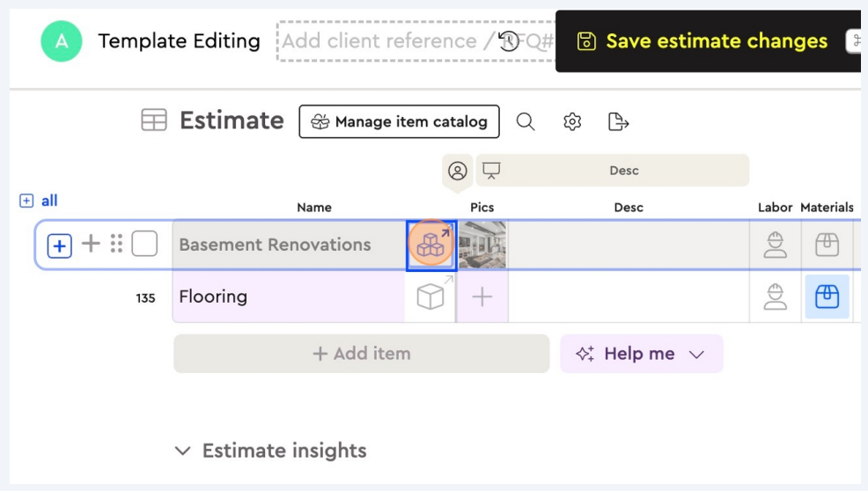Viewport: 868px width, 491px height.
Task: Open the Basement Renovations group cubes icon
Action: click(430, 245)
